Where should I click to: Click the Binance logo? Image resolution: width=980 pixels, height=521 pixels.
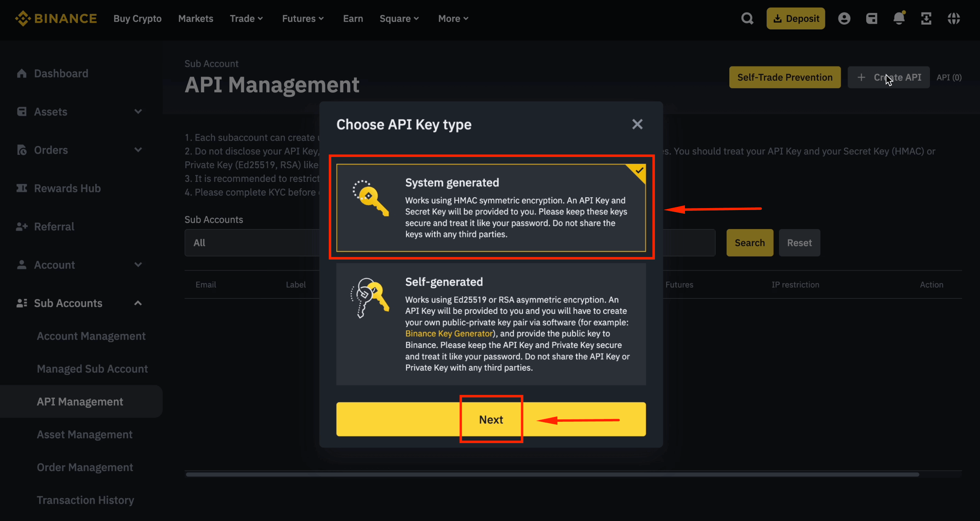[x=56, y=18]
